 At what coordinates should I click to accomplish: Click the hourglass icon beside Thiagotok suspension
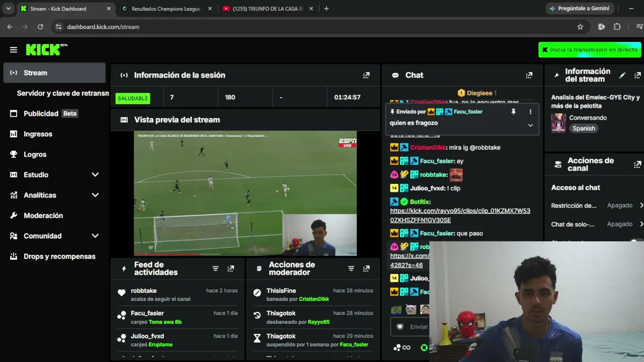pyautogui.click(x=257, y=338)
